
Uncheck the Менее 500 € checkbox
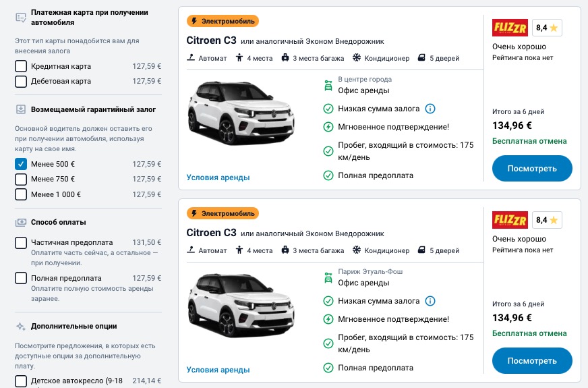click(21, 164)
